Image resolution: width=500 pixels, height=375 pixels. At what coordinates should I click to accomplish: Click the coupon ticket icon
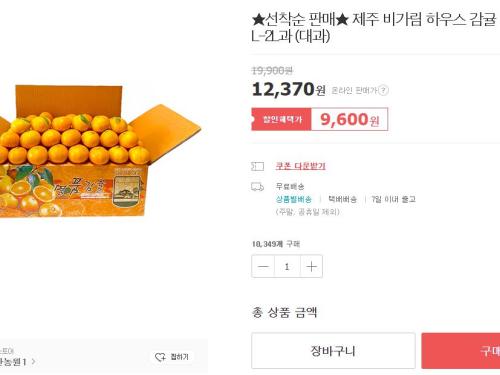click(257, 166)
